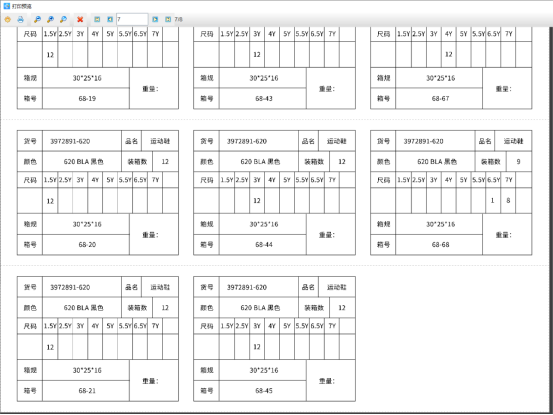553x415 pixels.
Task: Select the label with box number 68-45
Action: [x=274, y=339]
